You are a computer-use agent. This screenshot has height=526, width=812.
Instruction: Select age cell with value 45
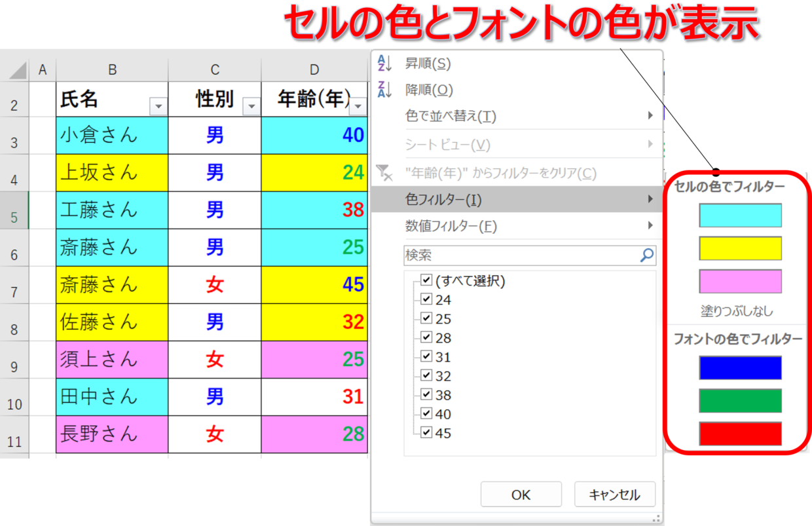point(314,285)
